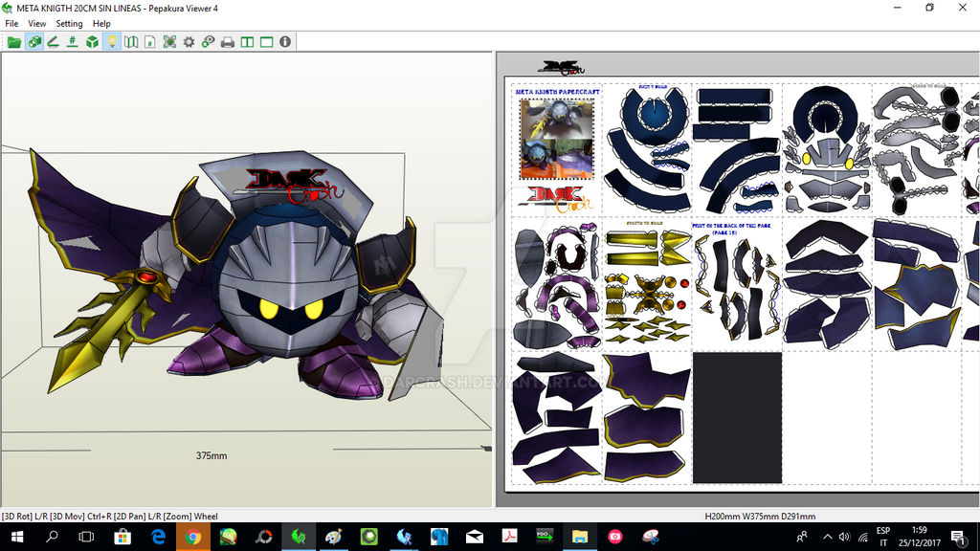Open Task View in taskbar
Screen dimensions: 980x551
point(86,537)
